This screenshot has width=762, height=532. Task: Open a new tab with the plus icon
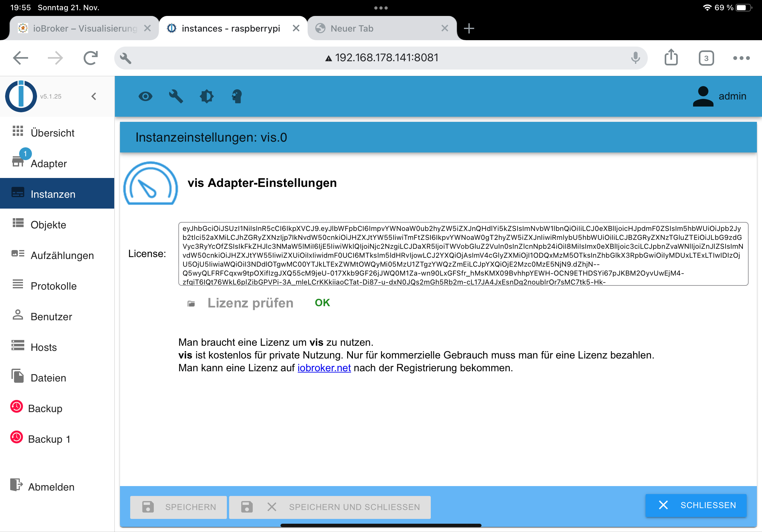coord(469,28)
